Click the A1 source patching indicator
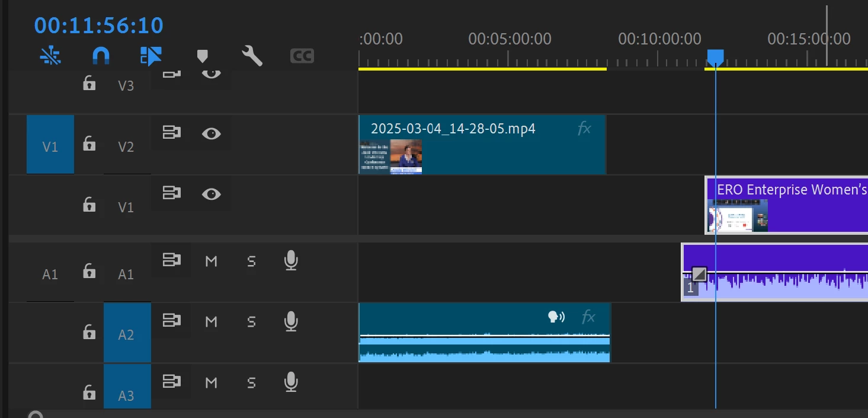The width and height of the screenshot is (868, 418). (50, 274)
